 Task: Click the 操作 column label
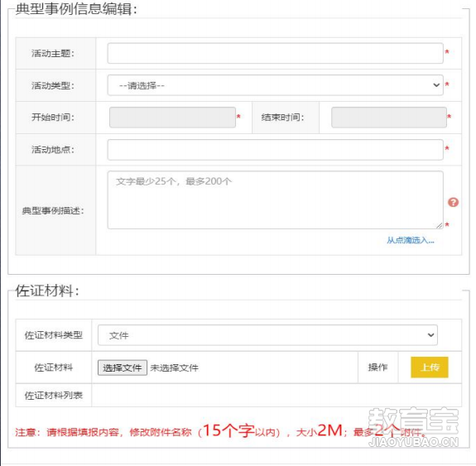(x=377, y=368)
